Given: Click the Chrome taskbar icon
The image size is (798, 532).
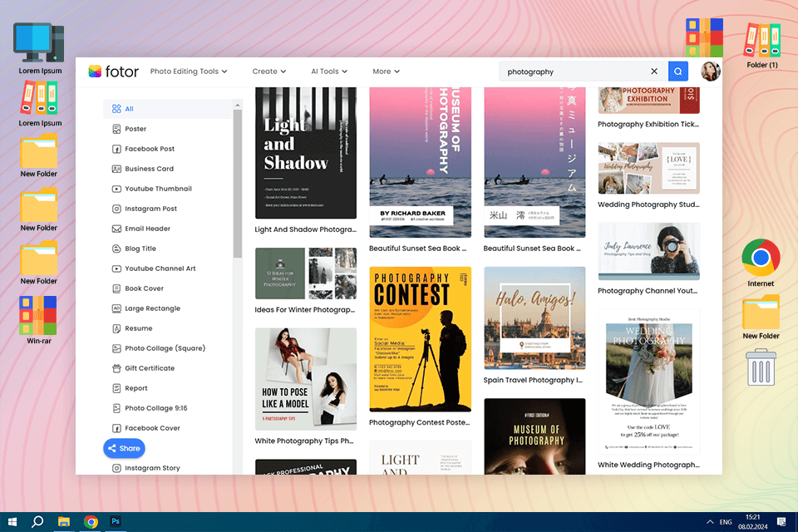Looking at the screenshot, I should coord(91,522).
